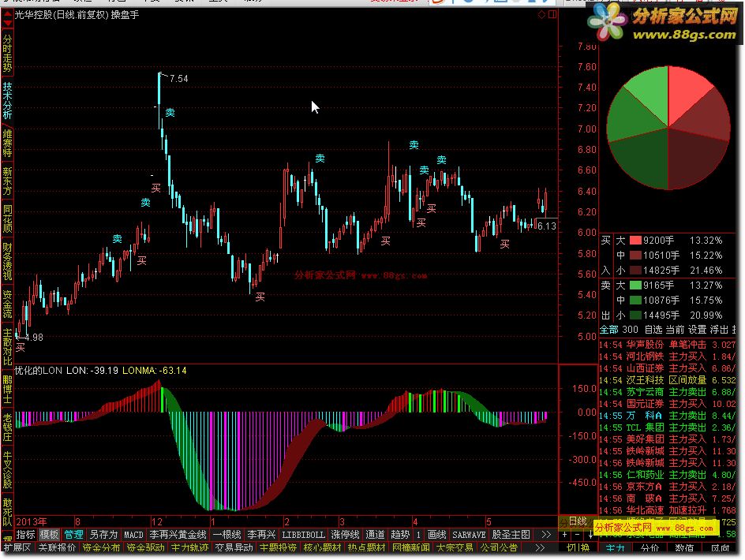This screenshot has height=560, width=745.
Task: Click the 华声股份 单笔冲击 ticker row
Action: pyautogui.click(x=667, y=345)
